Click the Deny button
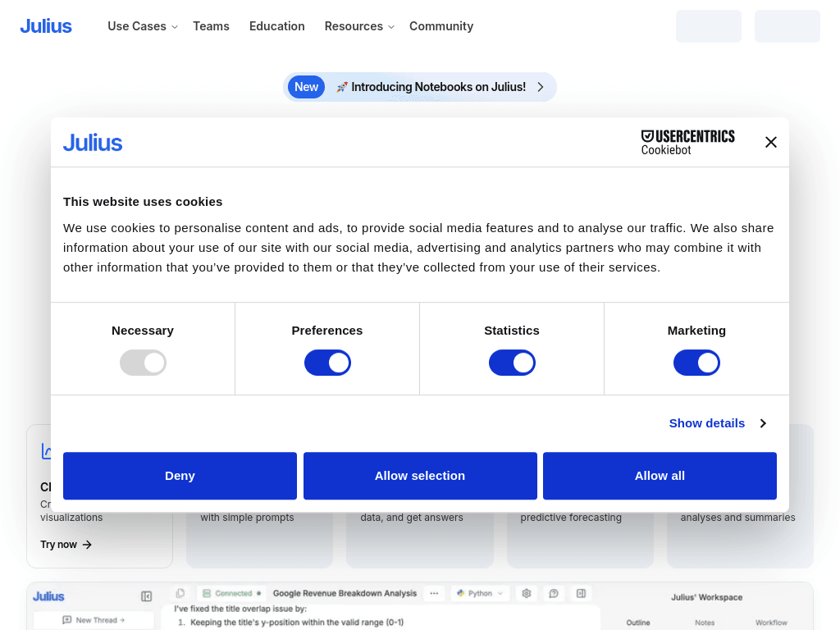Screen dimensions: 840x630 [180, 476]
